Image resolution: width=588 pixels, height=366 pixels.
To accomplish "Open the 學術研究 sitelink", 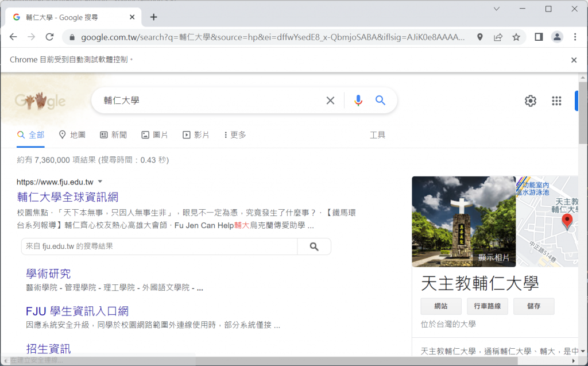I will coord(48,273).
